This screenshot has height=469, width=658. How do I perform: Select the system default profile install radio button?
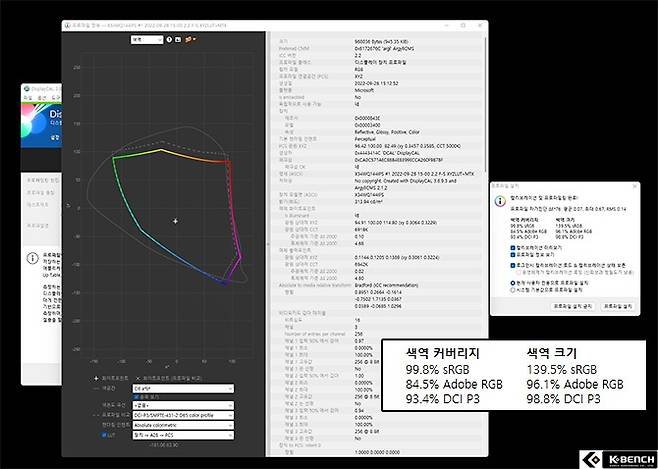pos(513,291)
